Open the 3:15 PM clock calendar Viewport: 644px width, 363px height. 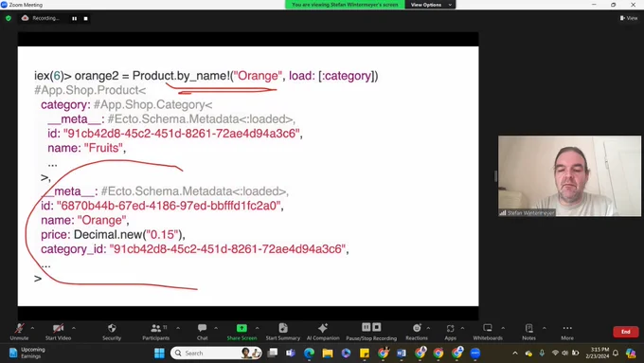click(598, 354)
